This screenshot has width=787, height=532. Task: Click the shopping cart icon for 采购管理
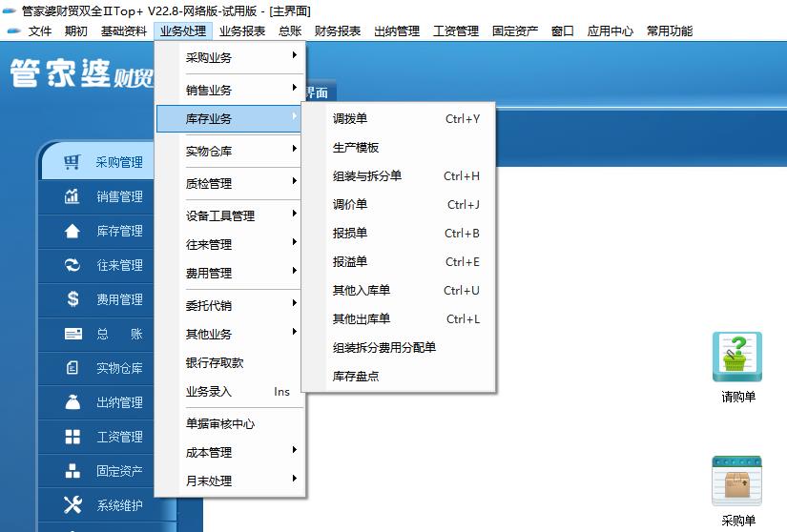coord(72,162)
